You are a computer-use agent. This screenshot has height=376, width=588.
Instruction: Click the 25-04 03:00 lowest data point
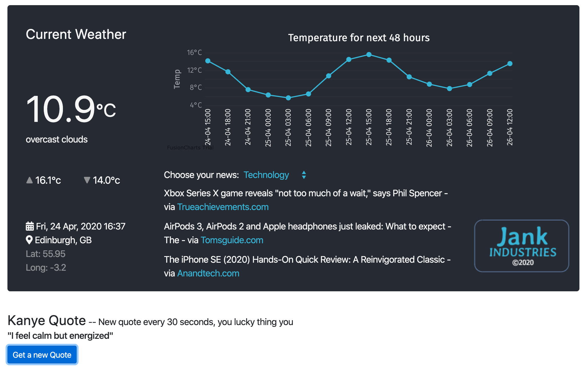tap(288, 98)
